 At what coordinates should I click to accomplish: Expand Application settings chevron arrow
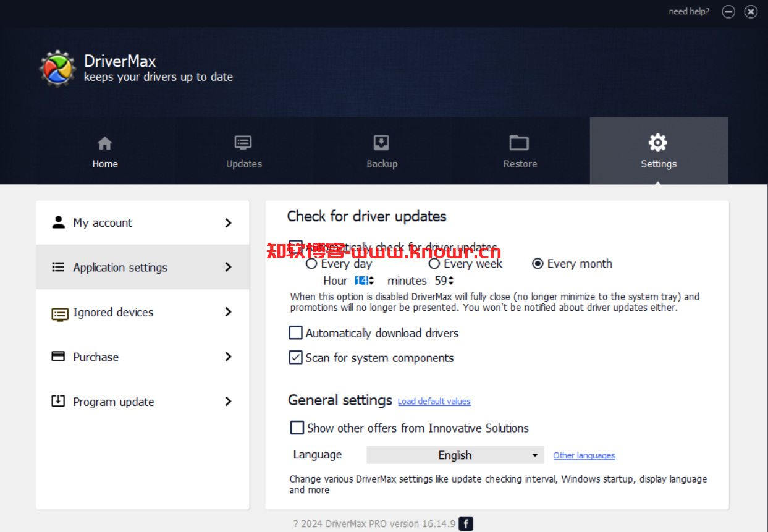(229, 267)
